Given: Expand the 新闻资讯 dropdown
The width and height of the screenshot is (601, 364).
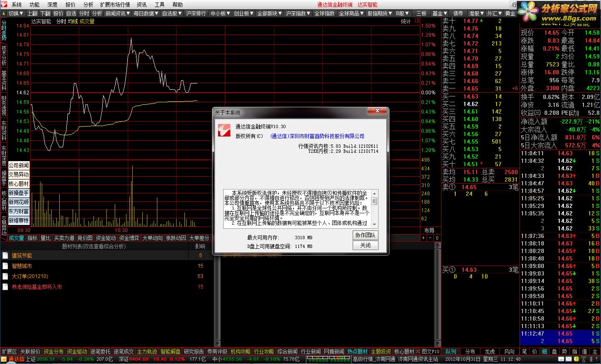Looking at the screenshot, I should pos(118,13).
